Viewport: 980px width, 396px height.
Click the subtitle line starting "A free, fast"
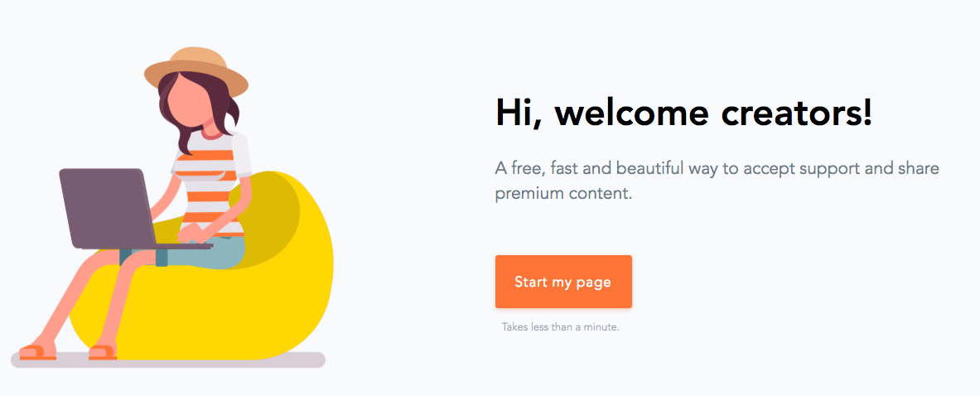(x=717, y=169)
